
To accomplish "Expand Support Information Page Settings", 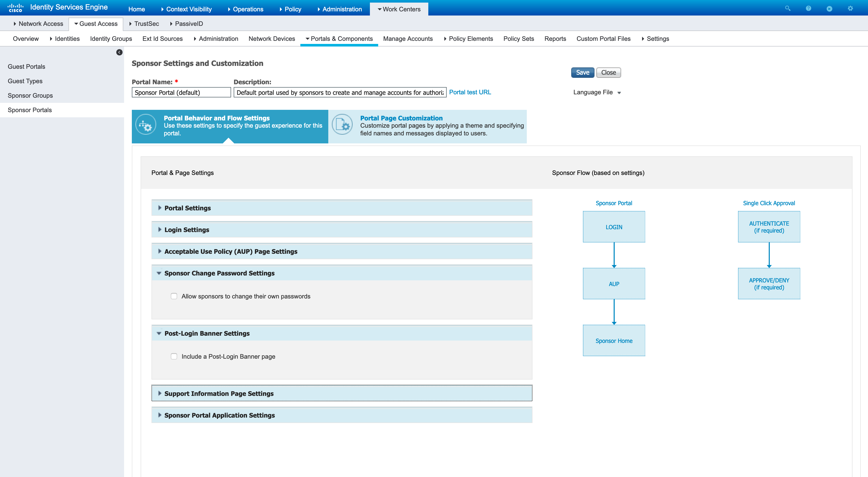I will tap(342, 394).
